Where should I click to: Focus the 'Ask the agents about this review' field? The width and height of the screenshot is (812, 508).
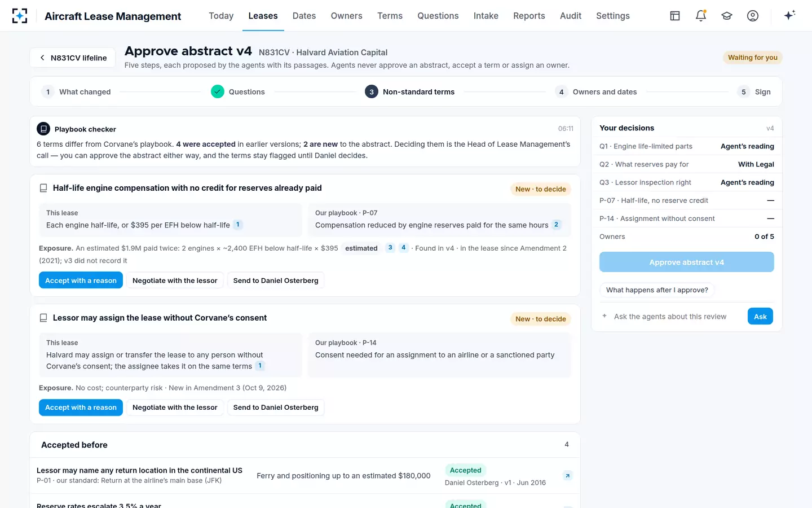pyautogui.click(x=677, y=317)
